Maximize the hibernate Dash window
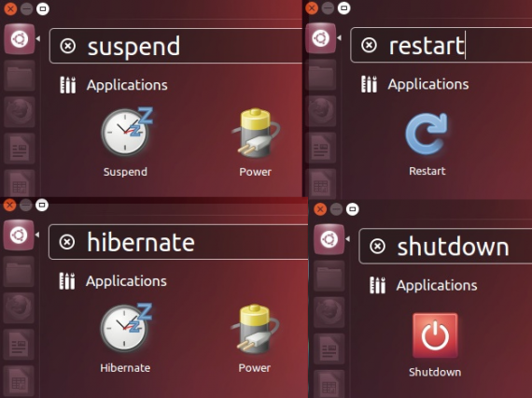 tap(42, 205)
